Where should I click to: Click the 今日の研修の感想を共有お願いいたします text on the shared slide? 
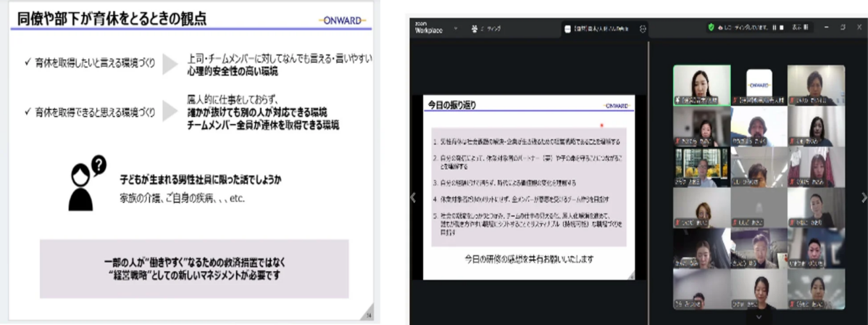[529, 259]
